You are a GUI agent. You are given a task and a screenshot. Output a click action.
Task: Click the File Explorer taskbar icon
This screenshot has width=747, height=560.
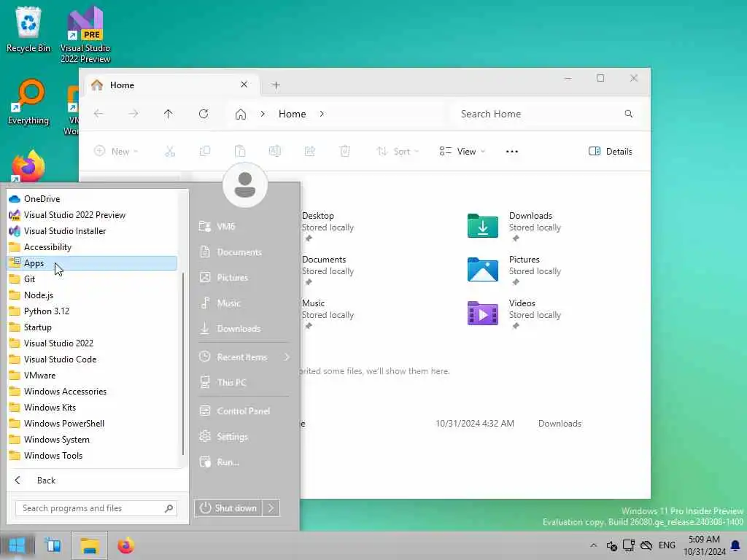pos(90,545)
